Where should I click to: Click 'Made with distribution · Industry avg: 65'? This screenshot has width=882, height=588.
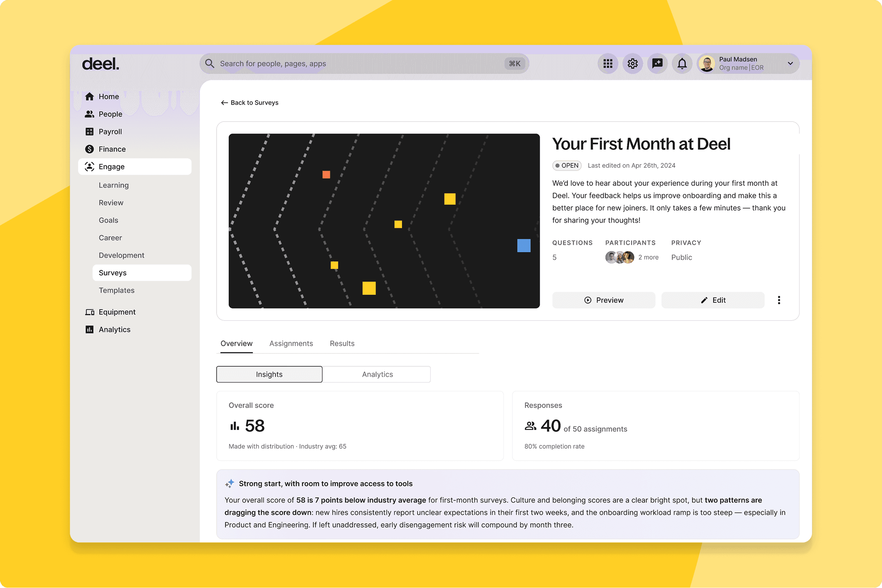click(287, 446)
